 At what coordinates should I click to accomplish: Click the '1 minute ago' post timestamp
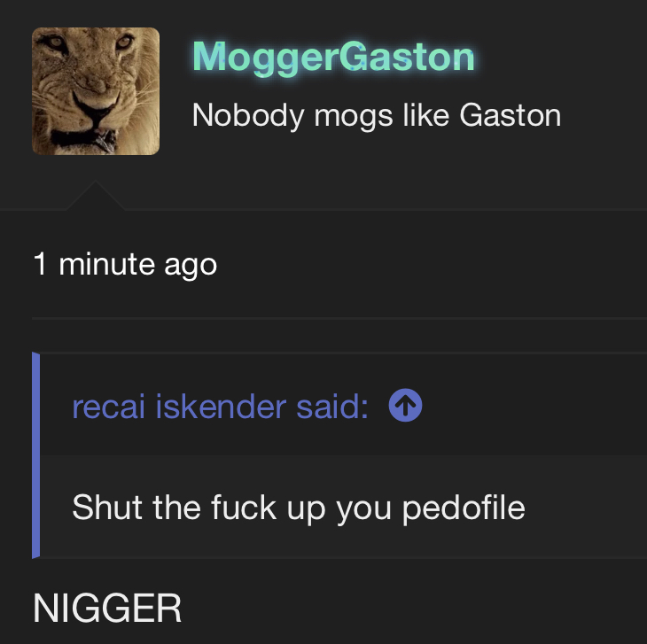pos(125,264)
